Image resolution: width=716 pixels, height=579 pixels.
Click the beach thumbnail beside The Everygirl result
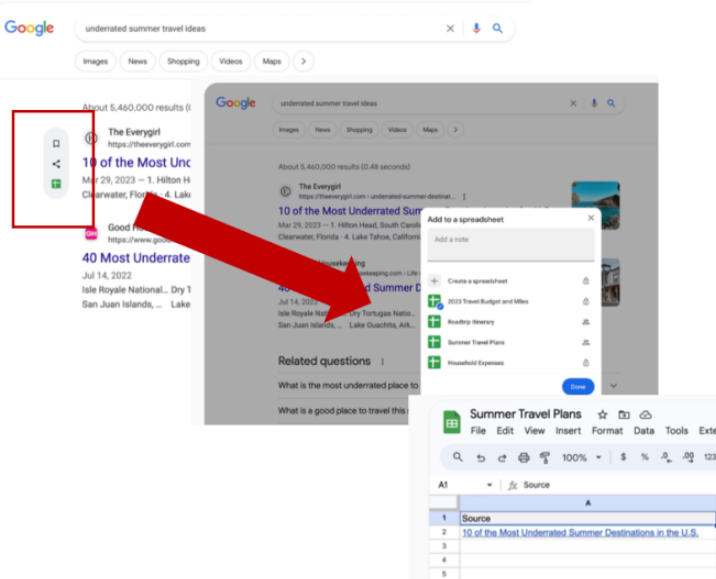click(595, 205)
